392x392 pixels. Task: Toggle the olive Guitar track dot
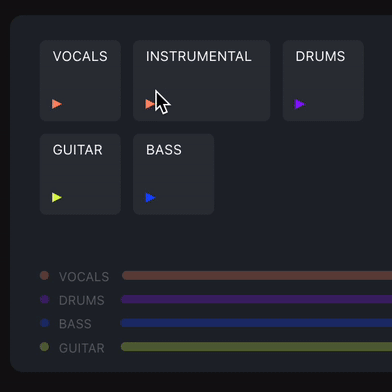click(44, 347)
